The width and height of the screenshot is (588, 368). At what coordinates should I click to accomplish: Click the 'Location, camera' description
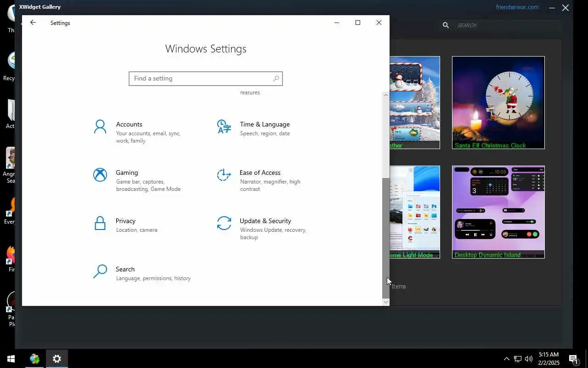point(136,230)
